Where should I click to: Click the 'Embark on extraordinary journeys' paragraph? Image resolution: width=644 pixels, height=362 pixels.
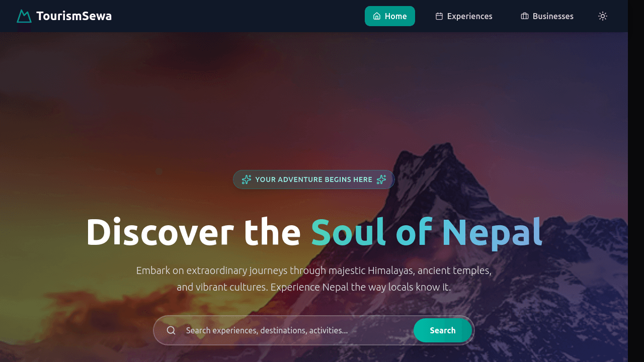(314, 279)
